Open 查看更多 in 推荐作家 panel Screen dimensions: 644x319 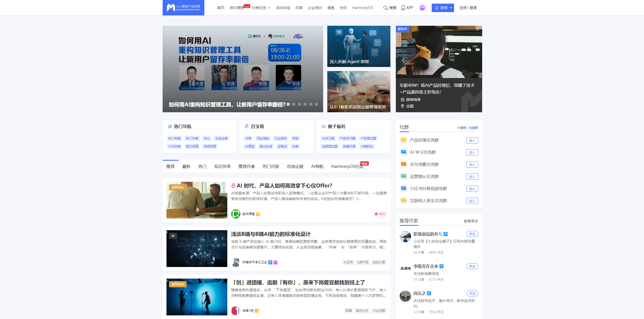[470, 221]
